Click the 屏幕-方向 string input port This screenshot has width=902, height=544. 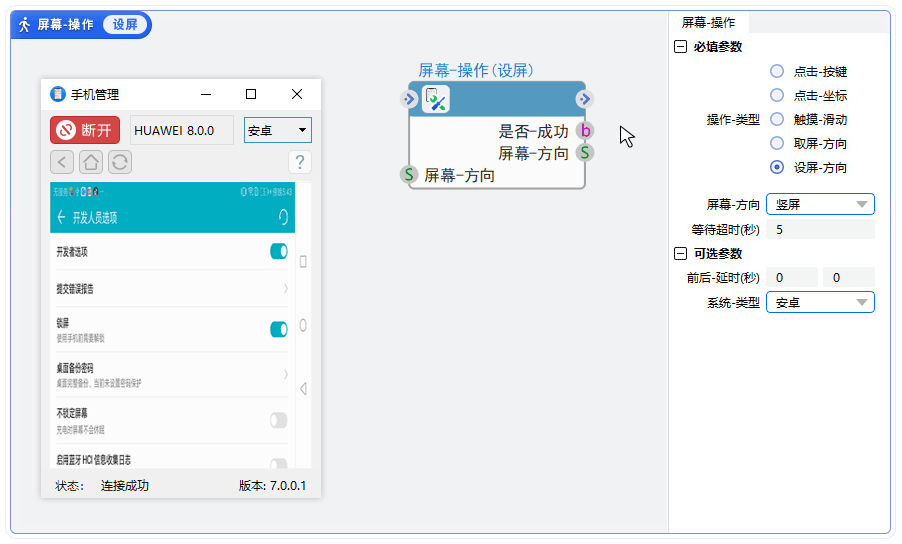(x=409, y=175)
